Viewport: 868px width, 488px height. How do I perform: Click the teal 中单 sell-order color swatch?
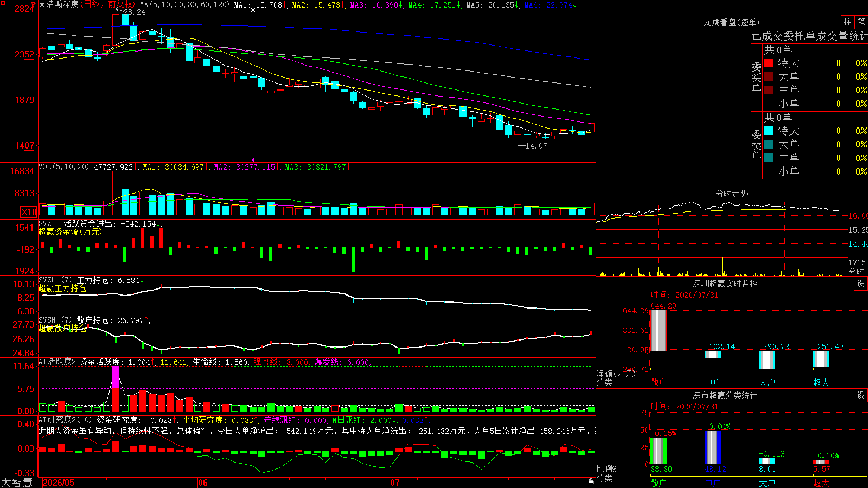tap(768, 158)
